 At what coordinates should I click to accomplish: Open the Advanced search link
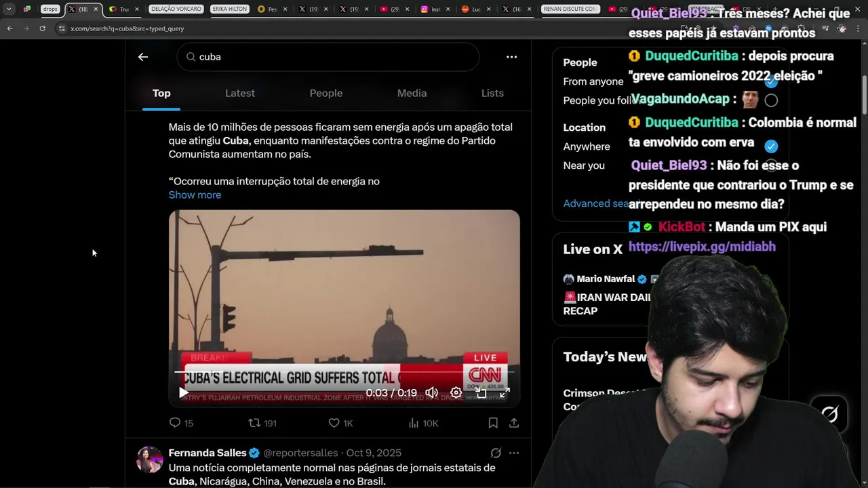[597, 203]
